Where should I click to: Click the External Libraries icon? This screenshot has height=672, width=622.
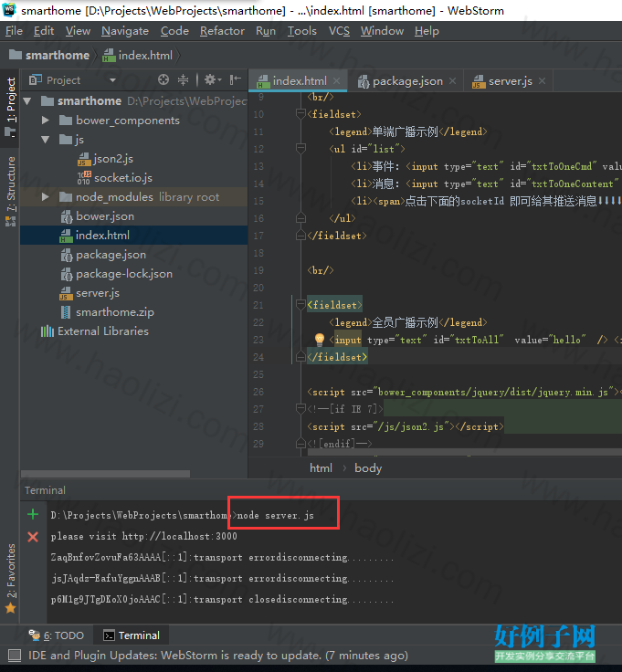point(47,331)
